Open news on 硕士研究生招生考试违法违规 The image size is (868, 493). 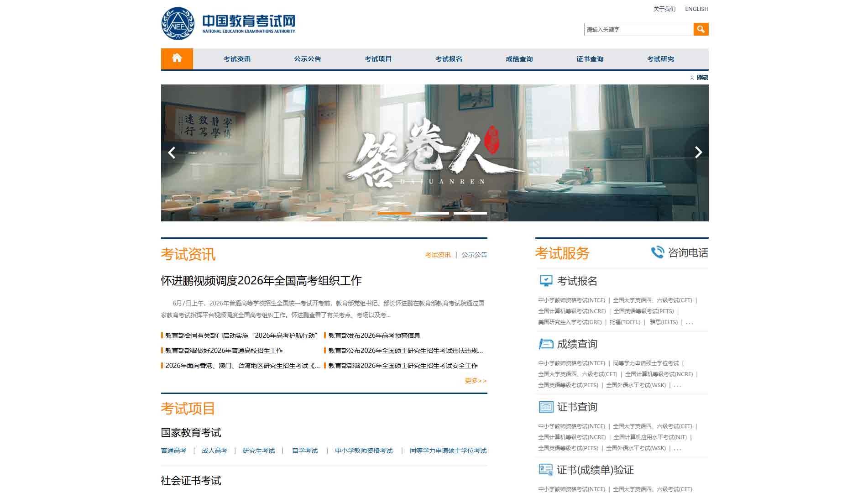(x=406, y=351)
